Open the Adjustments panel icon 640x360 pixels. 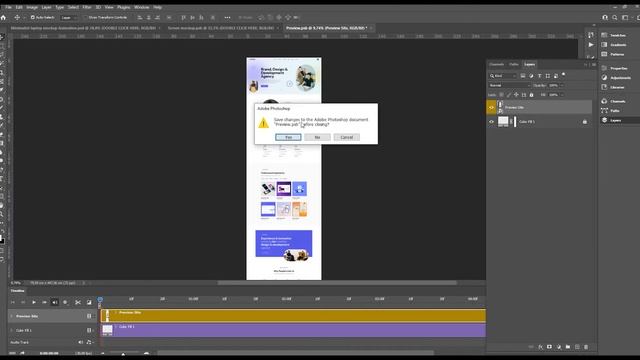pos(604,78)
